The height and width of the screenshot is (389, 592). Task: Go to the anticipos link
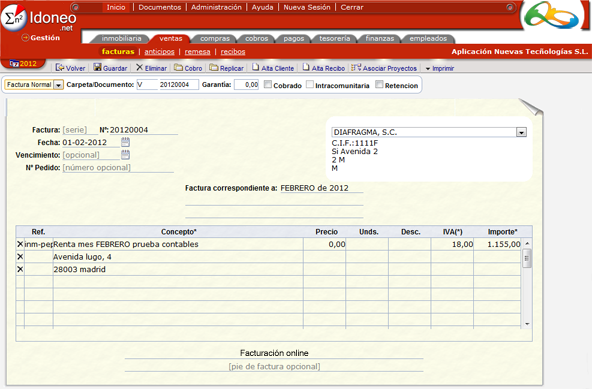159,52
